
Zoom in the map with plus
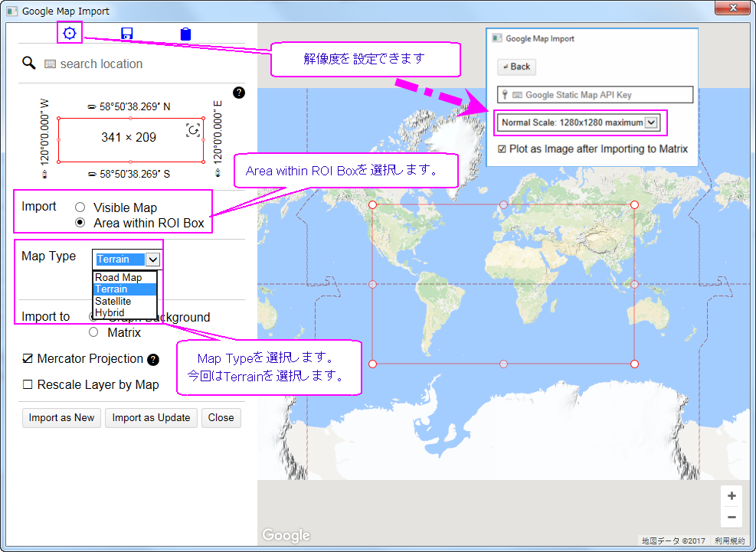click(731, 496)
